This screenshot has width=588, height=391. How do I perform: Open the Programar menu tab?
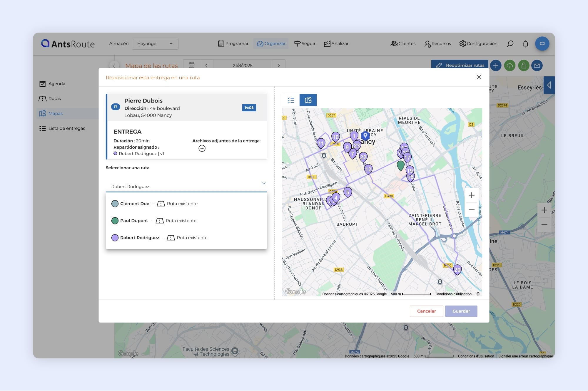point(233,43)
